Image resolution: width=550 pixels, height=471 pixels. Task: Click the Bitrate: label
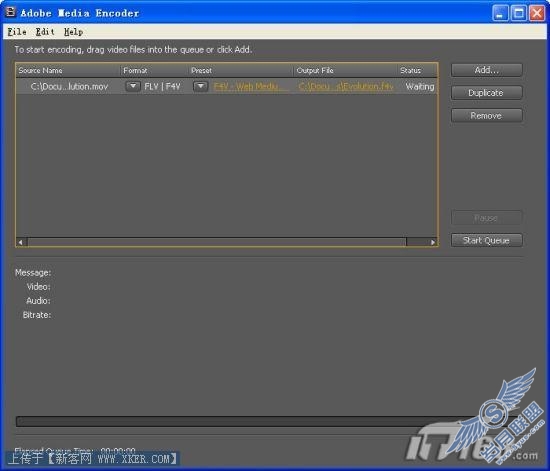[x=37, y=315]
